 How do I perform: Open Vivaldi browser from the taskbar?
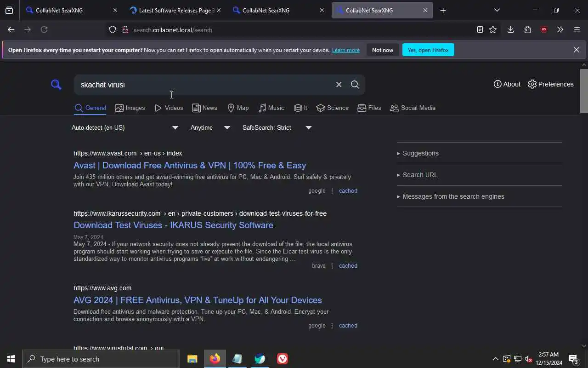point(283,359)
